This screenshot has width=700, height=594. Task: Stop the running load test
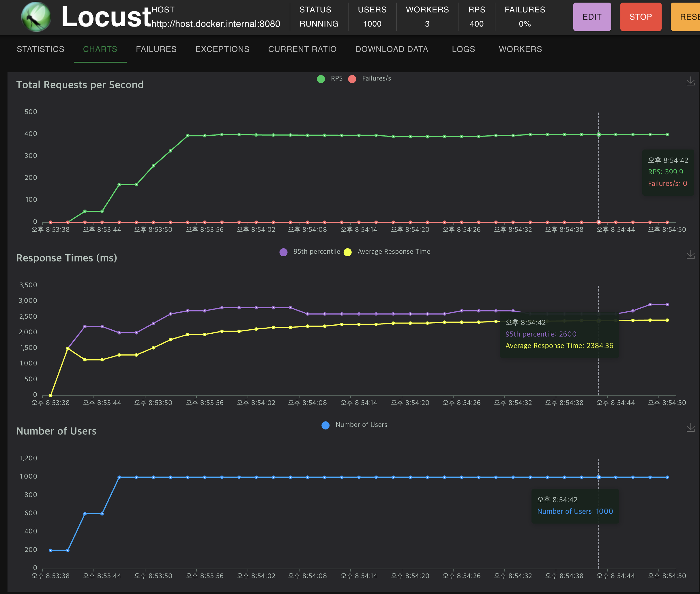click(x=641, y=17)
